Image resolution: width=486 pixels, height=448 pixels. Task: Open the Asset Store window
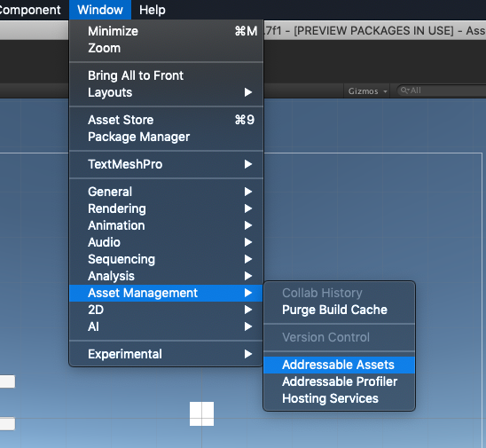point(166,120)
